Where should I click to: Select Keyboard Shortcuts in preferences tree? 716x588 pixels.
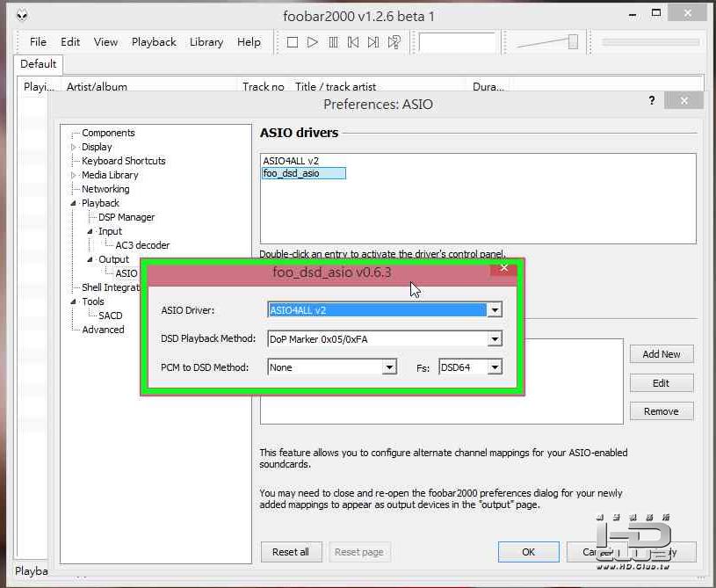[x=123, y=161]
